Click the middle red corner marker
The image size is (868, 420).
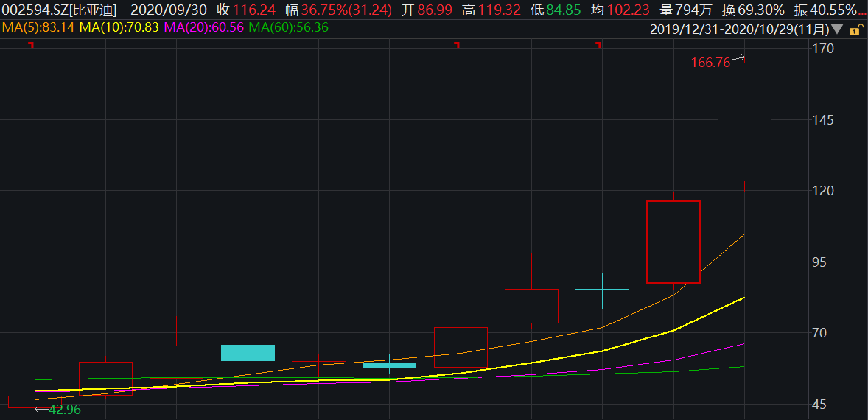(457, 46)
